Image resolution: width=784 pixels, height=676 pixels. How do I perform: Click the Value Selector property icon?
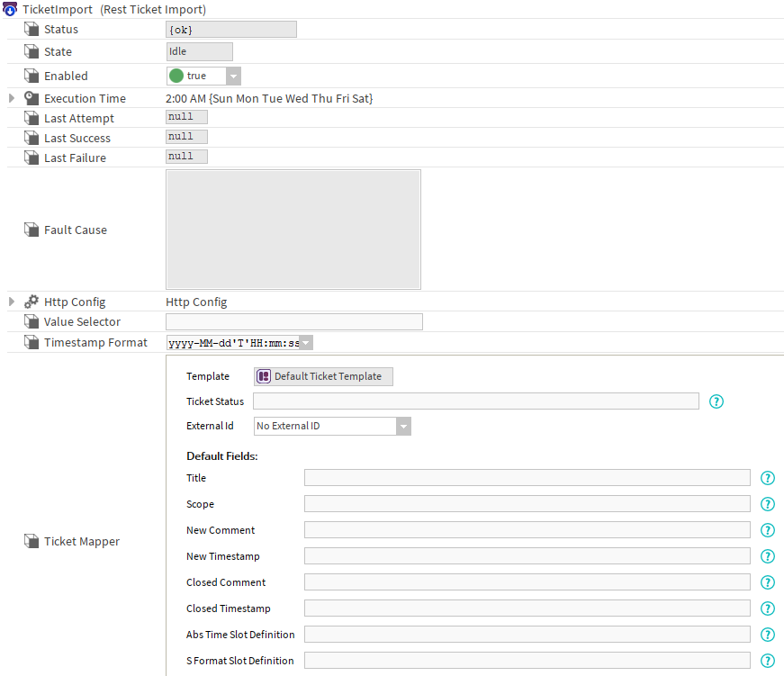tap(32, 321)
